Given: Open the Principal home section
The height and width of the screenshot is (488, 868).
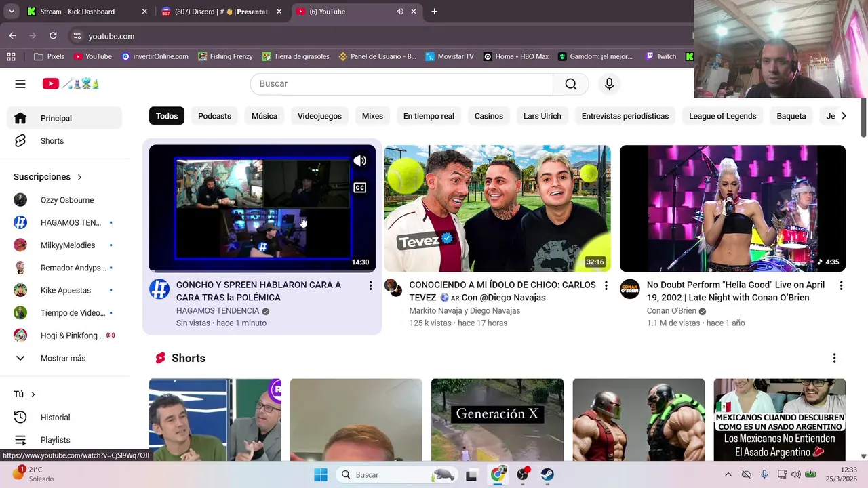Looking at the screenshot, I should [x=64, y=118].
